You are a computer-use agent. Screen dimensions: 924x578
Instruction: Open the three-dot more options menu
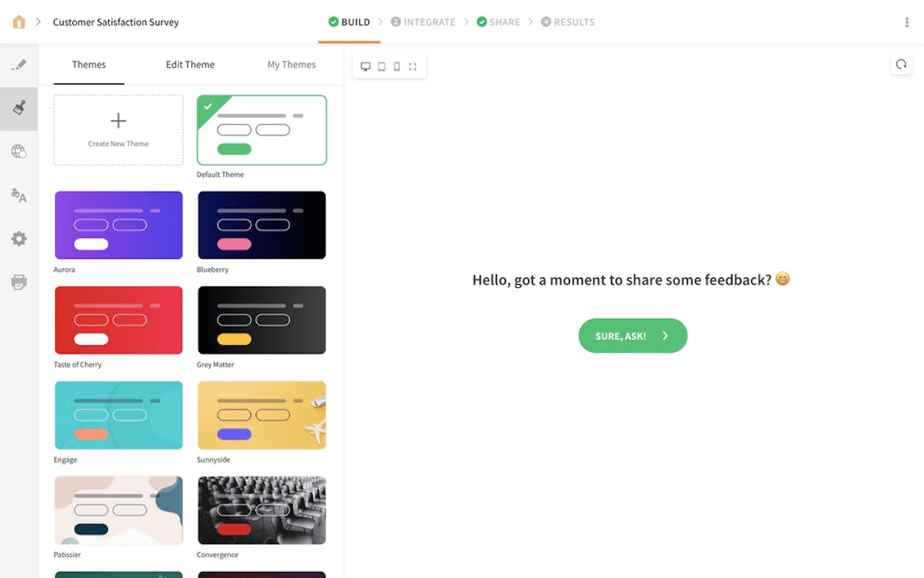point(907,22)
